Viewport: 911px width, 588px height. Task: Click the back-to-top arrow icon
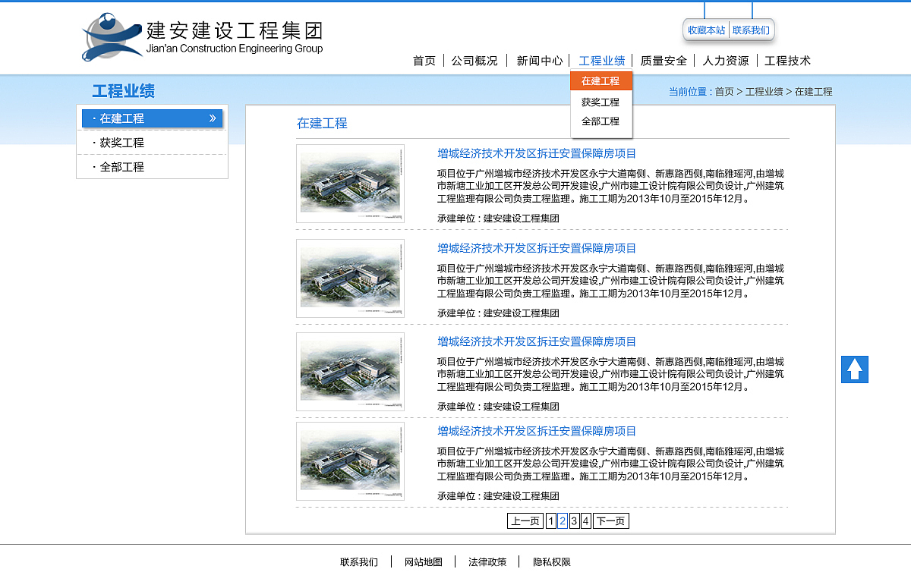point(855,369)
